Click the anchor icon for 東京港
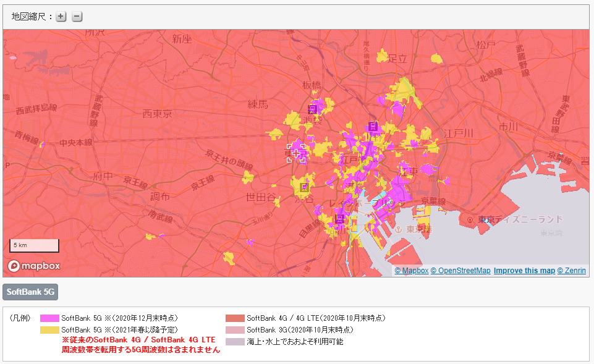Image resolution: width=594 pixels, height=364 pixels. [x=398, y=229]
